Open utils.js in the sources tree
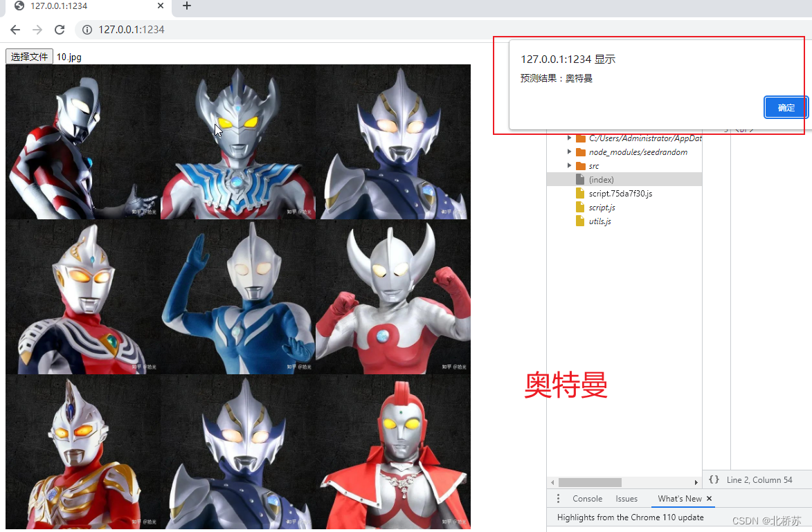812x532 pixels. 599,221
